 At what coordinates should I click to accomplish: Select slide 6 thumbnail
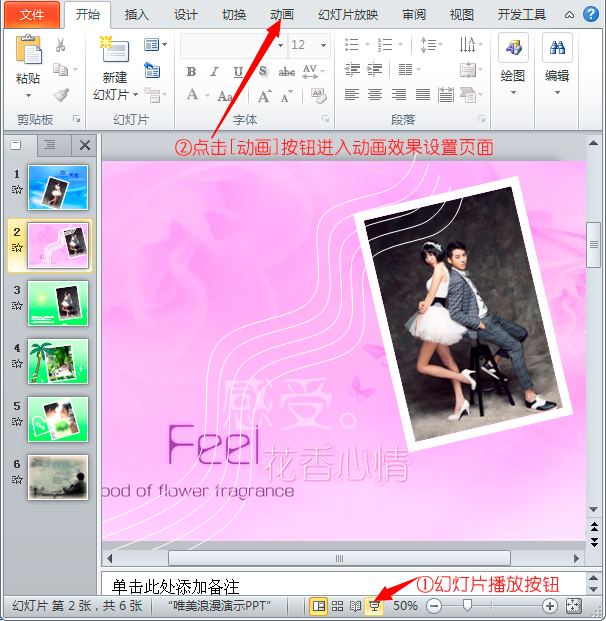pos(58,478)
